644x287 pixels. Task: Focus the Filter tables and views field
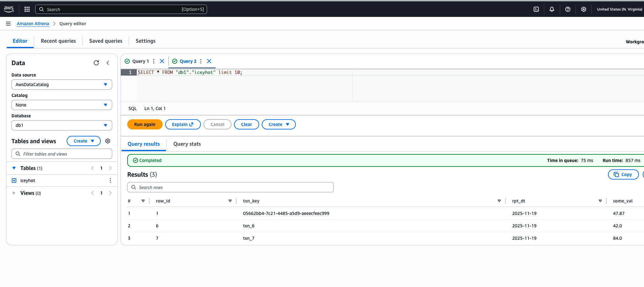tap(62, 154)
